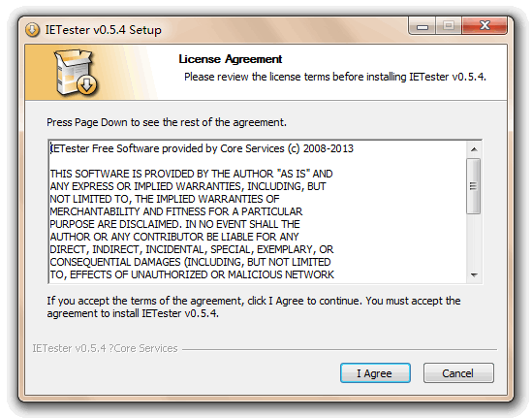Click the license text scrollbar thumb
Screen dimensions: 532x418
pos(473,186)
